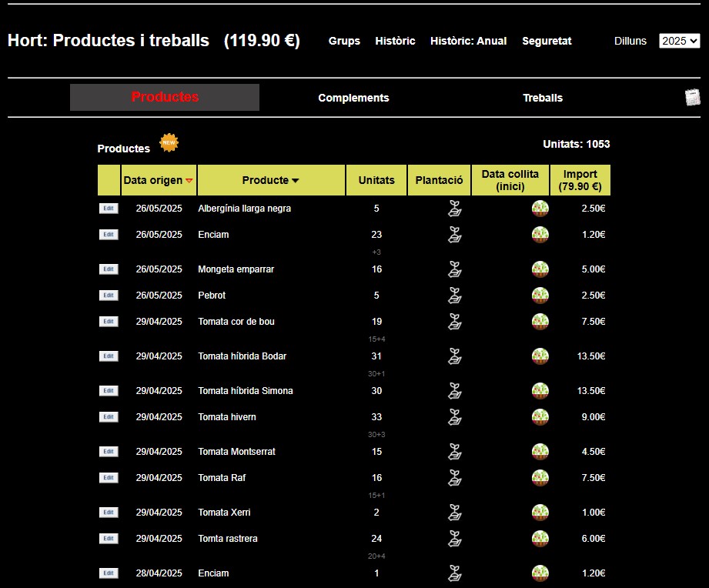Select the "Unitats: 1053" total text
The height and width of the screenshot is (588, 709).
(577, 144)
